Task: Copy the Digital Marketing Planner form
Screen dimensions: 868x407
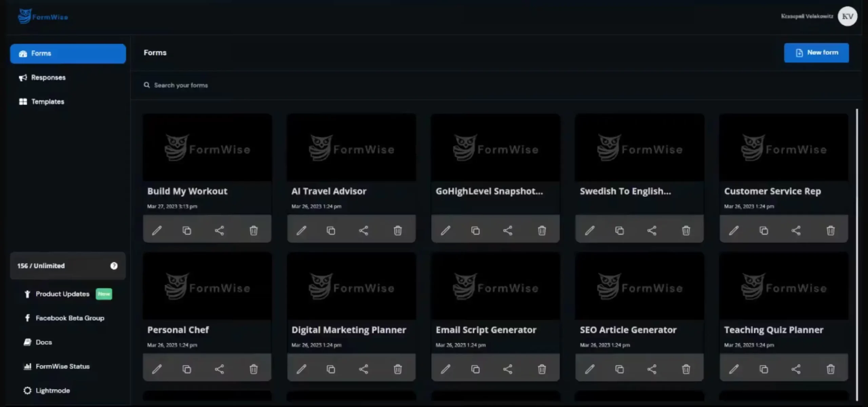Action: pos(331,369)
